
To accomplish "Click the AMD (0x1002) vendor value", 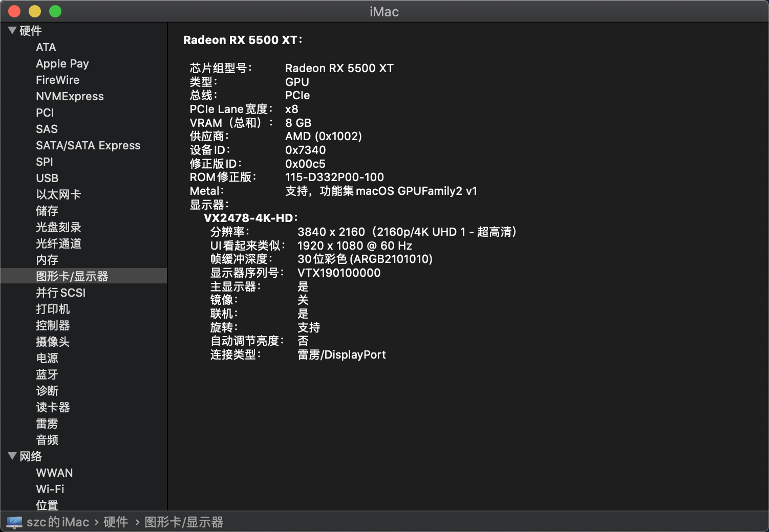I will click(x=324, y=136).
